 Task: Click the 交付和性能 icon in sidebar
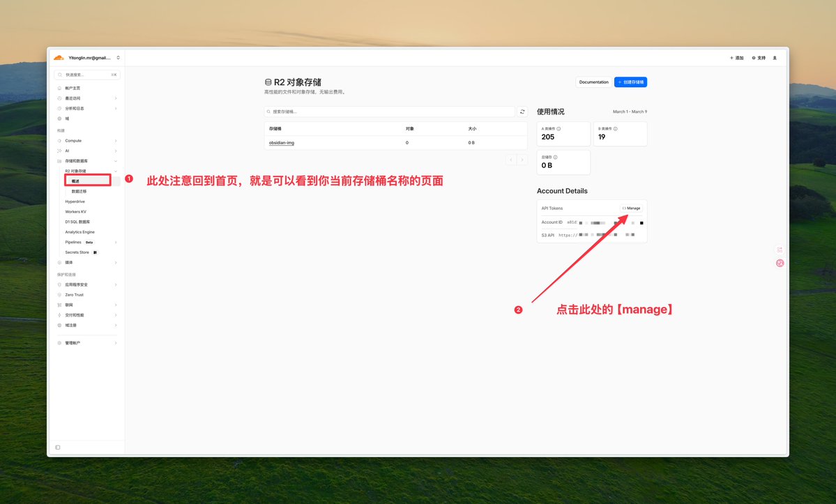59,315
